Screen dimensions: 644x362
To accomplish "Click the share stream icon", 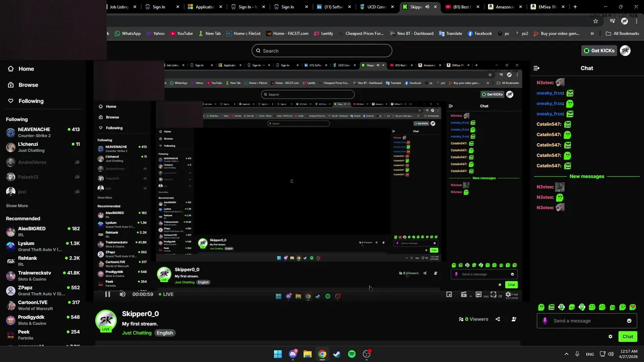I will (x=498, y=319).
